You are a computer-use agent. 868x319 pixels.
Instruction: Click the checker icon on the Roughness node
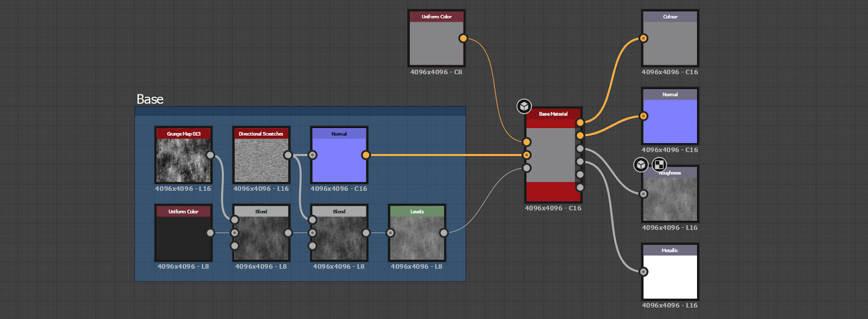(x=659, y=164)
